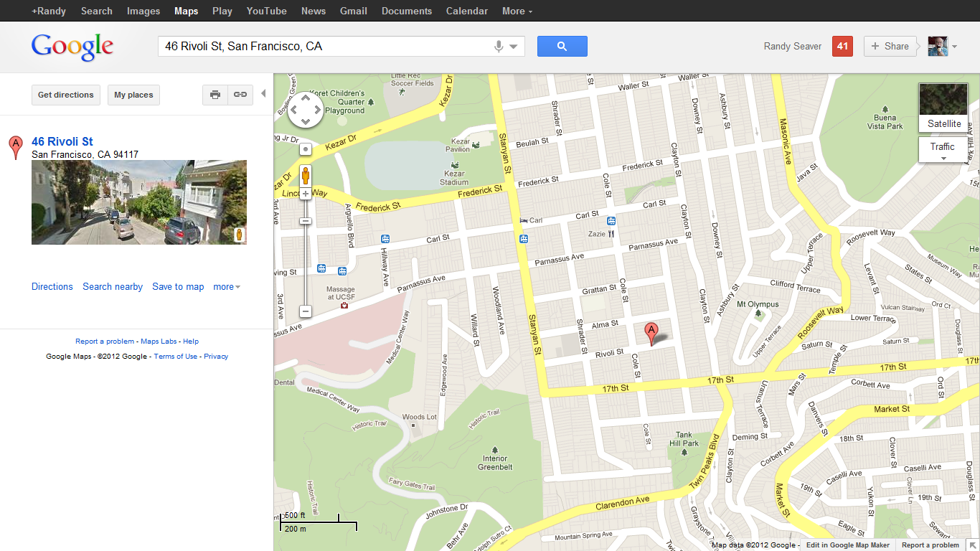Image resolution: width=980 pixels, height=551 pixels.
Task: Click the Google logo
Action: click(72, 47)
